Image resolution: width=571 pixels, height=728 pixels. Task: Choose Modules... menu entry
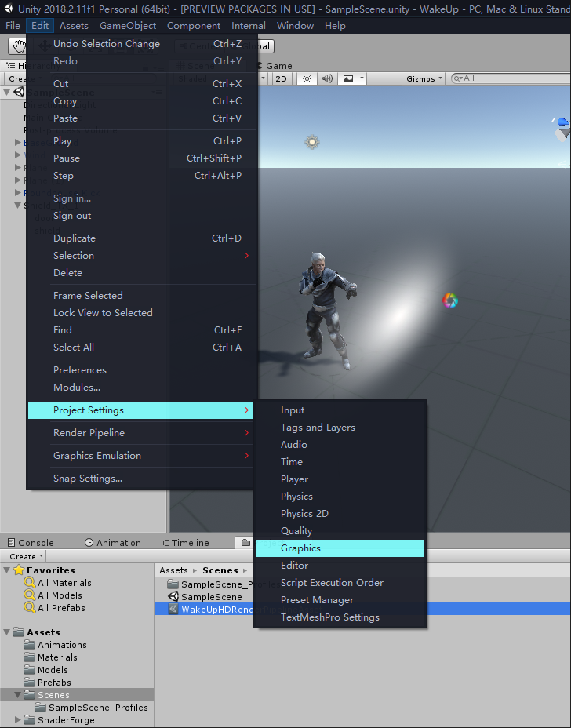140,388
